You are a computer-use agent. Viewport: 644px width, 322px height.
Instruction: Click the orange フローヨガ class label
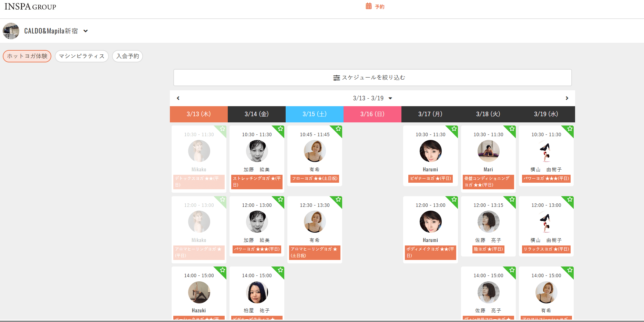click(x=315, y=179)
